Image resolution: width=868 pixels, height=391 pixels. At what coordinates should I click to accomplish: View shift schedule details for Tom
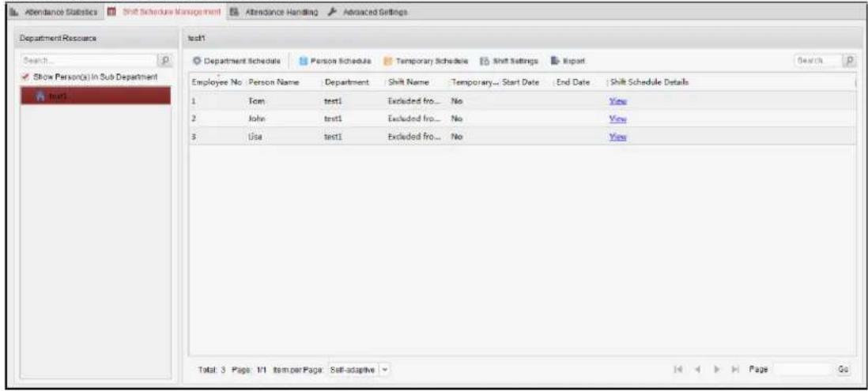[x=617, y=100]
